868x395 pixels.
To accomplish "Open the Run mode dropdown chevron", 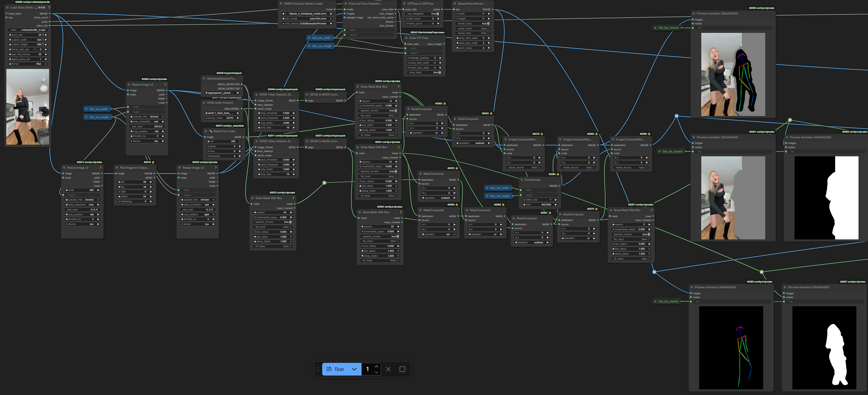I will (354, 369).
